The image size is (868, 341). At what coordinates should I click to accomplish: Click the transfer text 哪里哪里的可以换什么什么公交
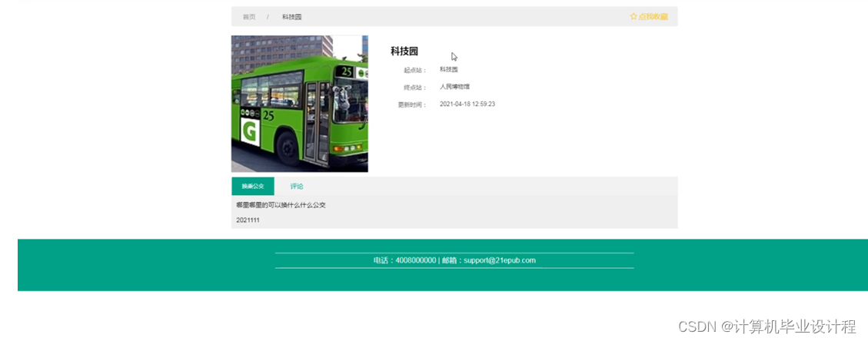[x=281, y=205]
